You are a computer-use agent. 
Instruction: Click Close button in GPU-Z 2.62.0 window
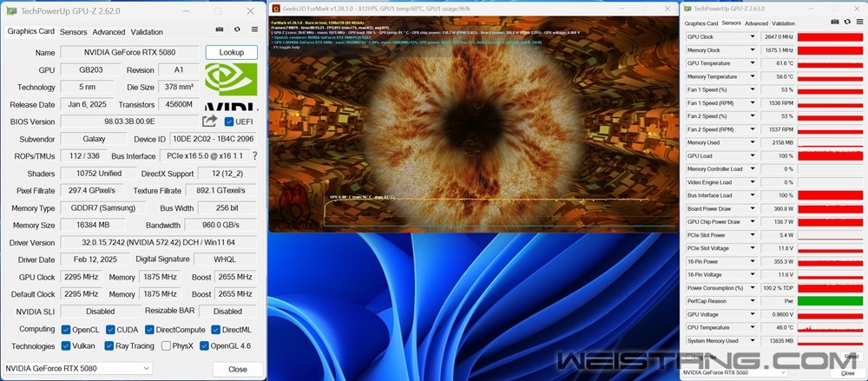click(x=238, y=370)
